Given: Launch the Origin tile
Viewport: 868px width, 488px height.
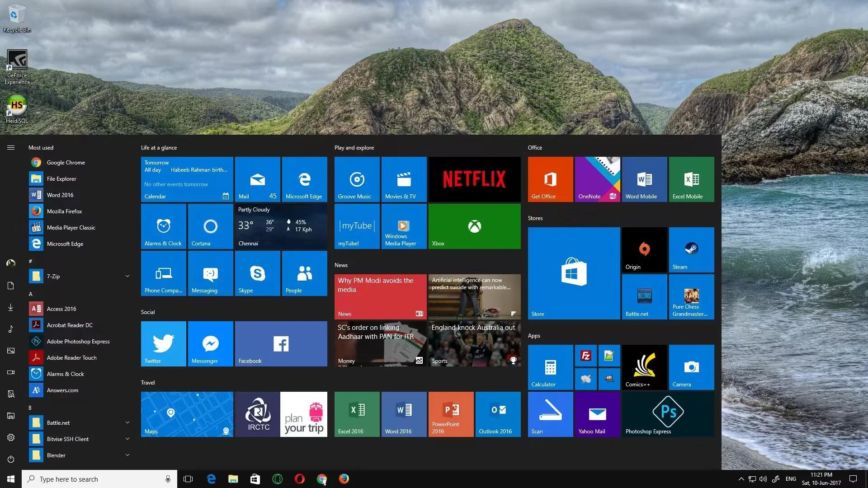Looking at the screenshot, I should pos(644,249).
